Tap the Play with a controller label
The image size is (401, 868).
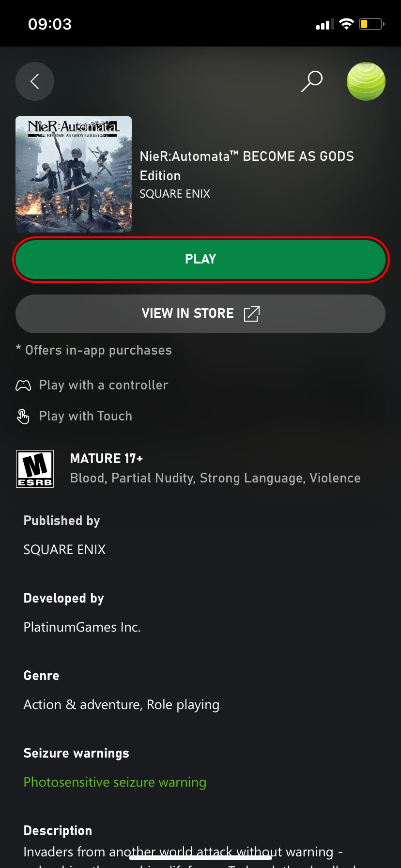click(x=104, y=385)
